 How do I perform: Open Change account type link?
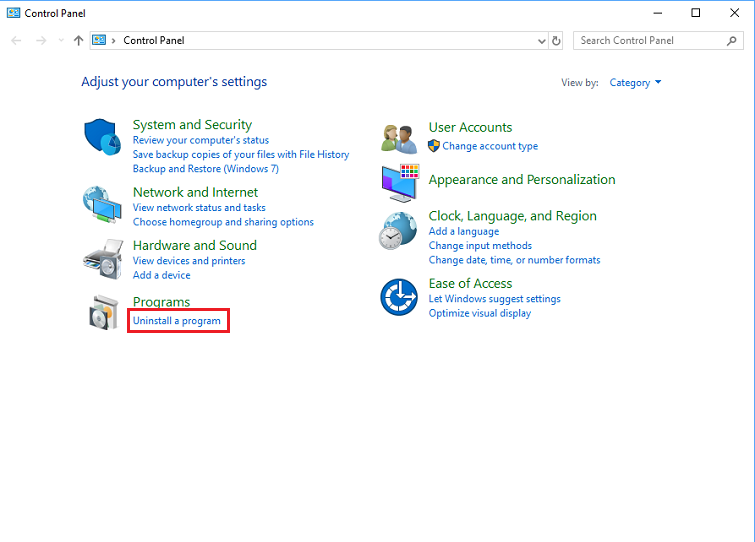pyautogui.click(x=490, y=146)
